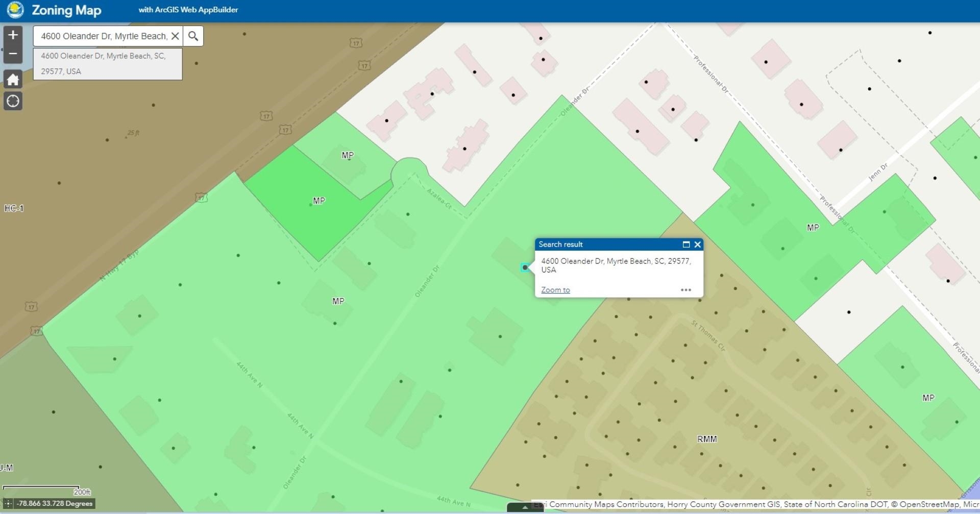Open popup more options ellipsis
This screenshot has width=980, height=514.
click(685, 290)
